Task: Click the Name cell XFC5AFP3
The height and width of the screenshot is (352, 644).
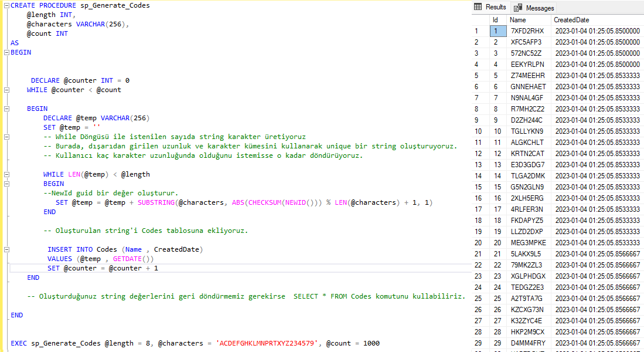Action: (x=528, y=42)
